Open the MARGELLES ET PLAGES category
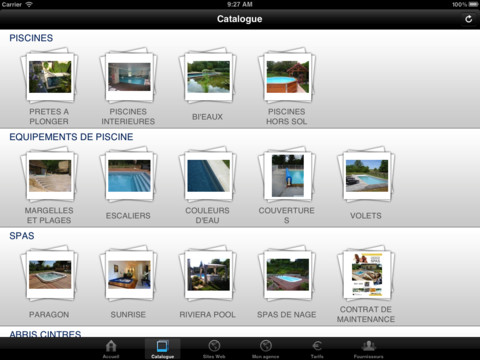 point(49,174)
